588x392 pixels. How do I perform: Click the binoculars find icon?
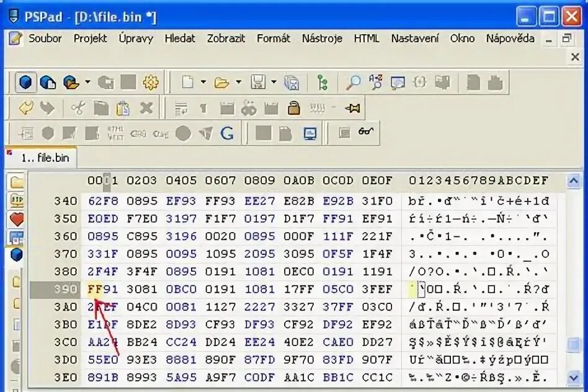click(x=249, y=109)
